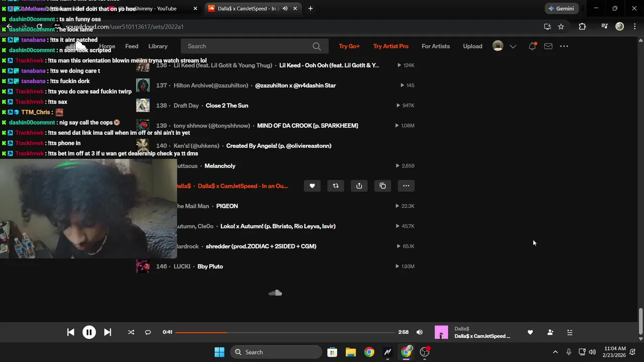This screenshot has width=644, height=362.
Task: Open Chrome media controls icon
Action: click(x=605, y=27)
